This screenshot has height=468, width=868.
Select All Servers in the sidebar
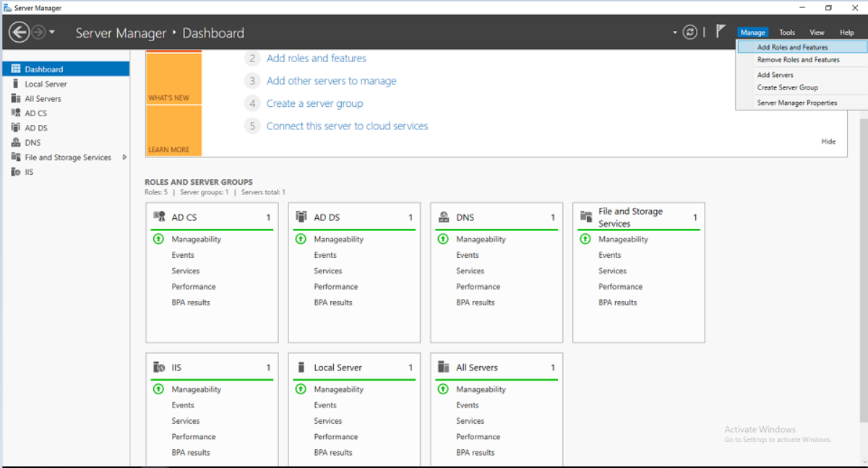66,98
